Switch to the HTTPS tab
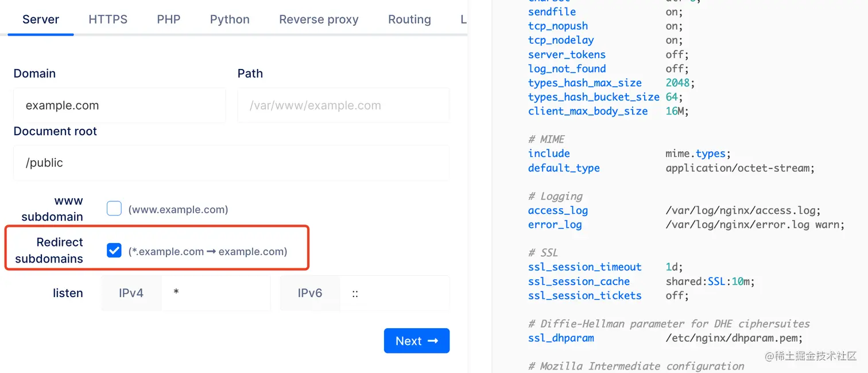868x373 pixels. [108, 19]
